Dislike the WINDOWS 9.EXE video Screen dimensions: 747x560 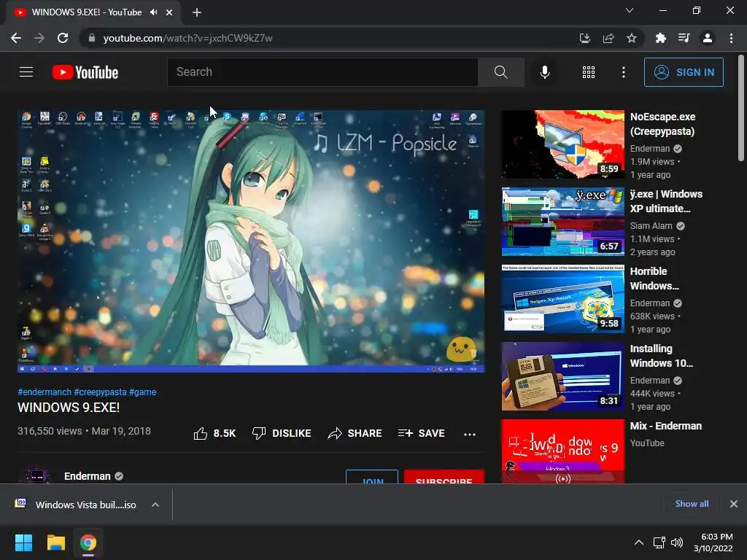[282, 433]
